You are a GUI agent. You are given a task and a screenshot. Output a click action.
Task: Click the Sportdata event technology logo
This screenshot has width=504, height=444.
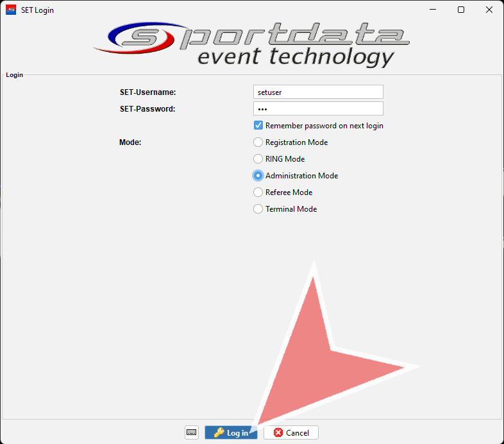point(251,44)
